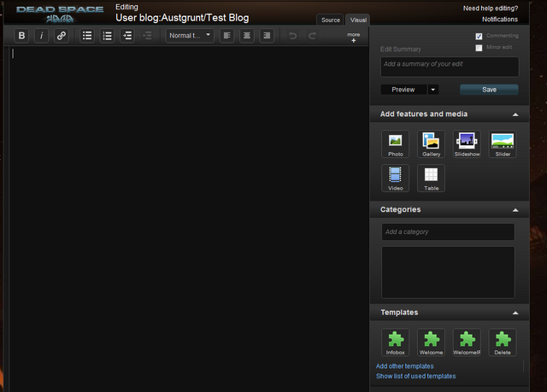Switch to the Source tab
547x392 pixels.
click(331, 20)
